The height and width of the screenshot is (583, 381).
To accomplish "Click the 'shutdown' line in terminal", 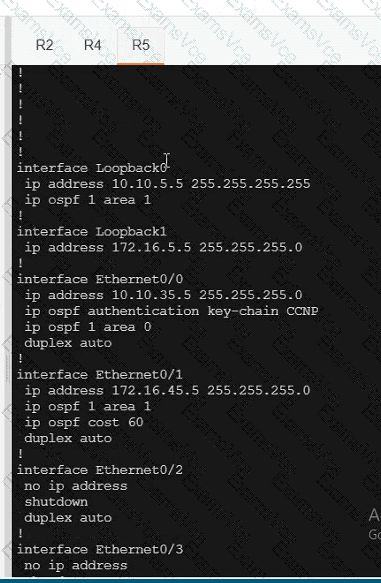I will [x=56, y=502].
